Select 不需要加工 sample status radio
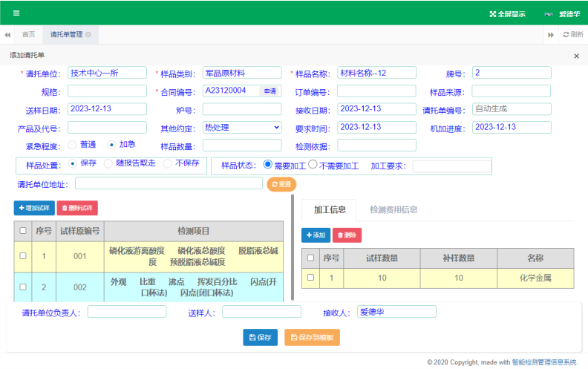 (313, 165)
